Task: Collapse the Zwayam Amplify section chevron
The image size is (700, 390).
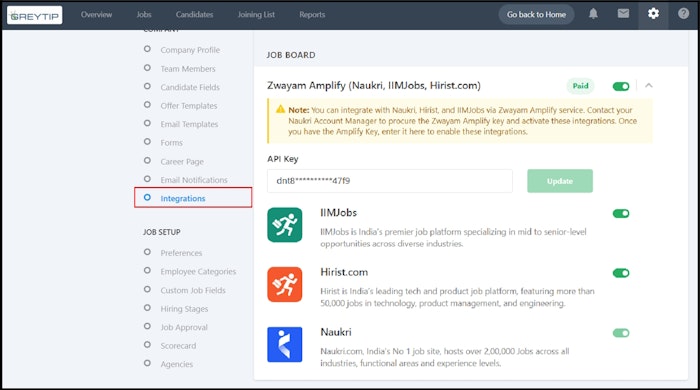Action: [x=649, y=85]
